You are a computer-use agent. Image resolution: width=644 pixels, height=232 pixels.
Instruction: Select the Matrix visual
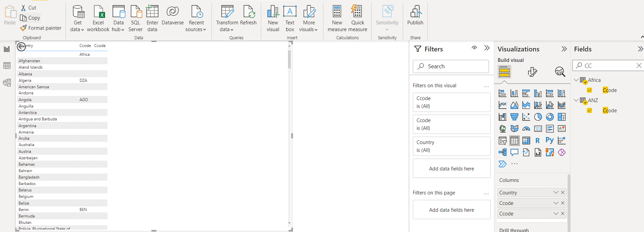point(526,140)
